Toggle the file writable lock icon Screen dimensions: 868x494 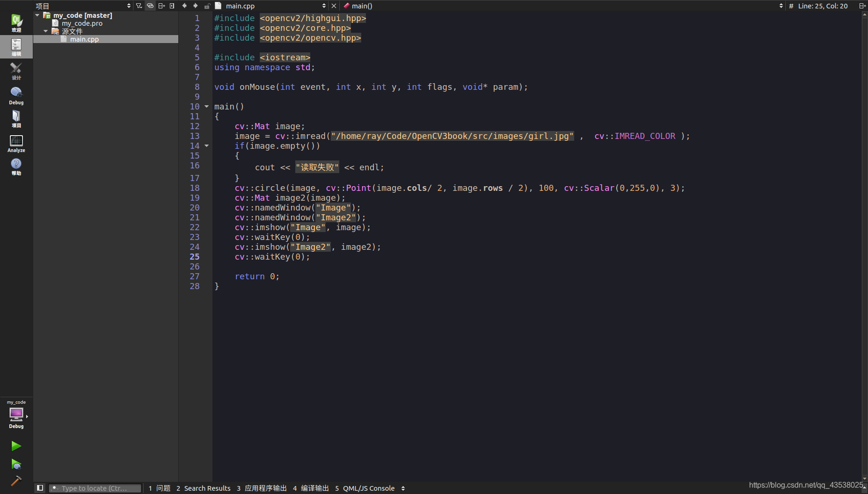[x=207, y=6]
